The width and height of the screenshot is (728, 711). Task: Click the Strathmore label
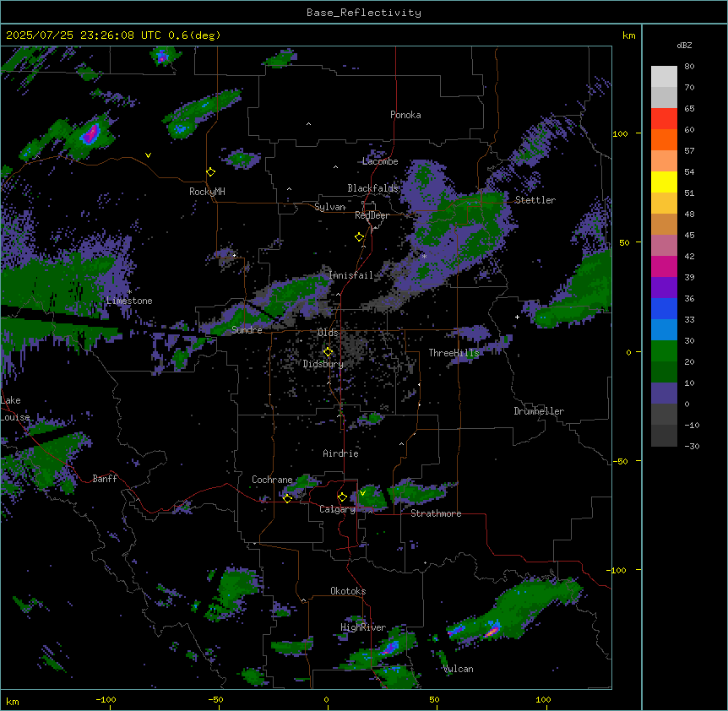point(436,513)
